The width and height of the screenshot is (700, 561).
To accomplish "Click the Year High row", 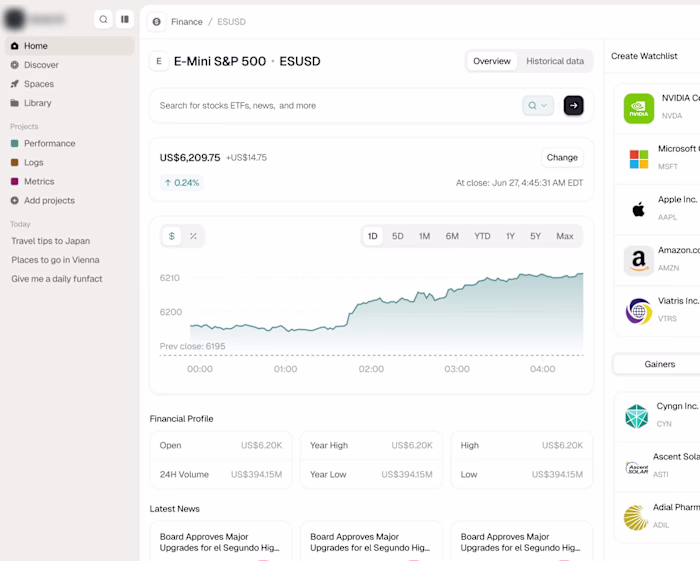I will (x=371, y=445).
